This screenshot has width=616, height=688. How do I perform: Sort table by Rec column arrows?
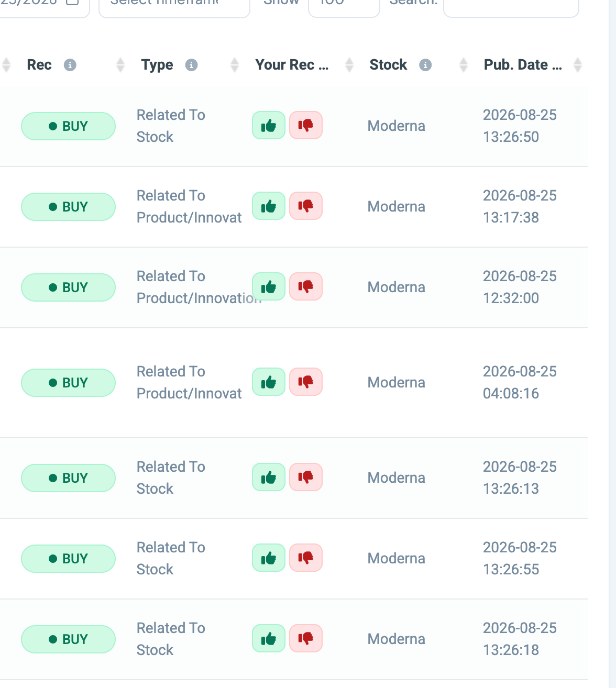[120, 65]
